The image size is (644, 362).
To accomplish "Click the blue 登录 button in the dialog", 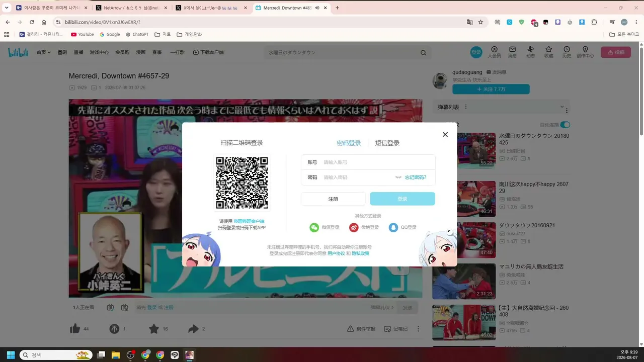I will (x=403, y=199).
